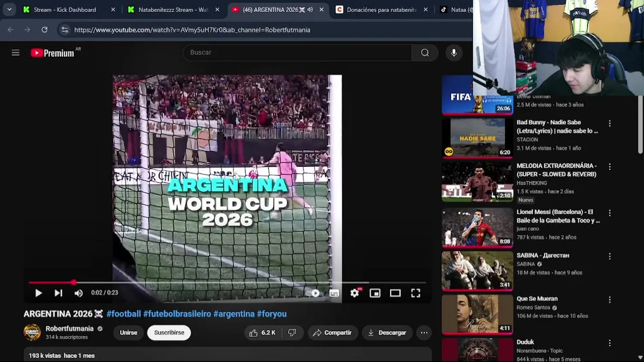Dislike the video
Viewport: 644px width, 362px height.
click(x=292, y=333)
